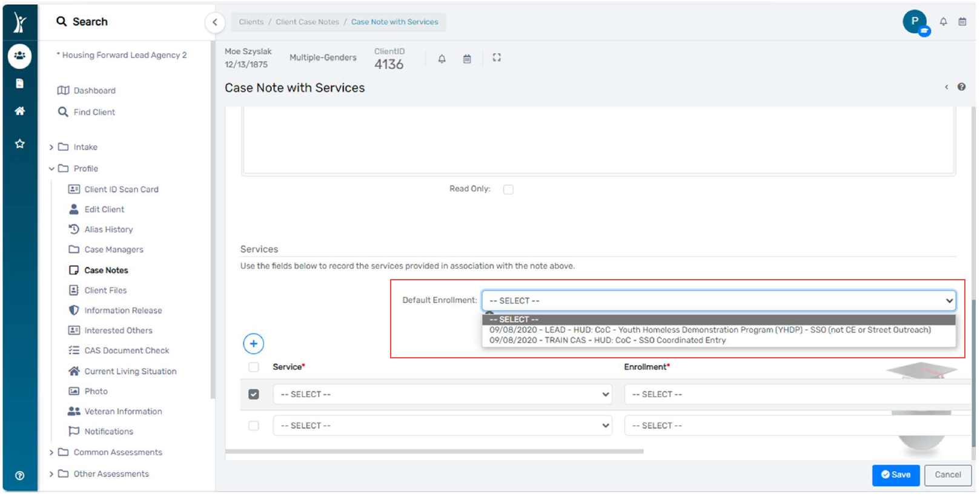This screenshot has height=497, width=980.
Task: Open the home icon in left rail
Action: coord(19,111)
